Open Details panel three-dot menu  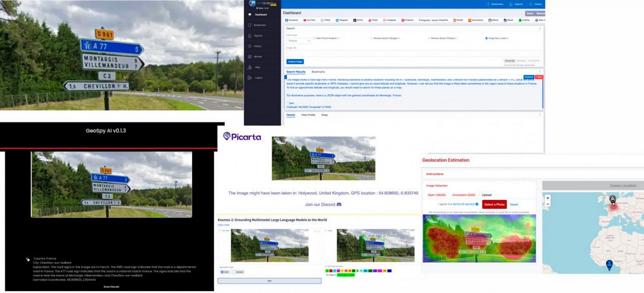(540, 115)
